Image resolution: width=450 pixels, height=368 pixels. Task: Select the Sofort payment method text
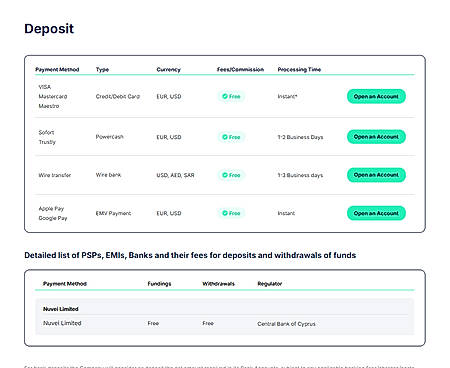[x=46, y=132]
